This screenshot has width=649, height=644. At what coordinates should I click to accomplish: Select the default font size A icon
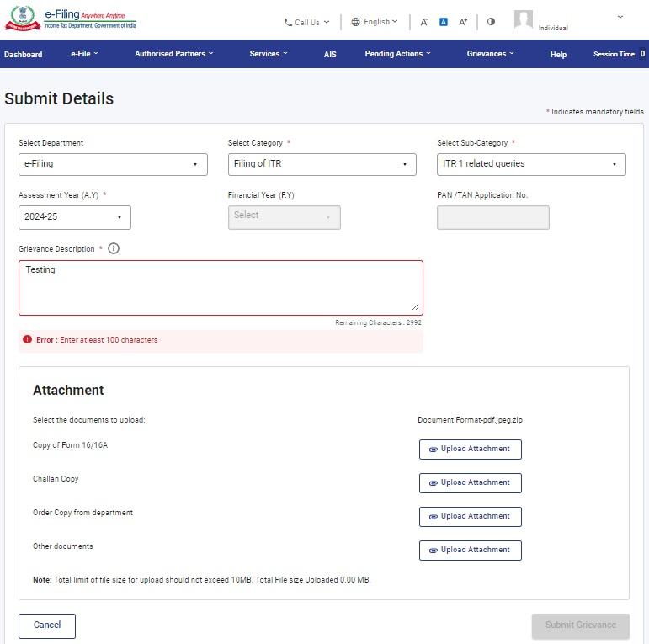tap(444, 22)
